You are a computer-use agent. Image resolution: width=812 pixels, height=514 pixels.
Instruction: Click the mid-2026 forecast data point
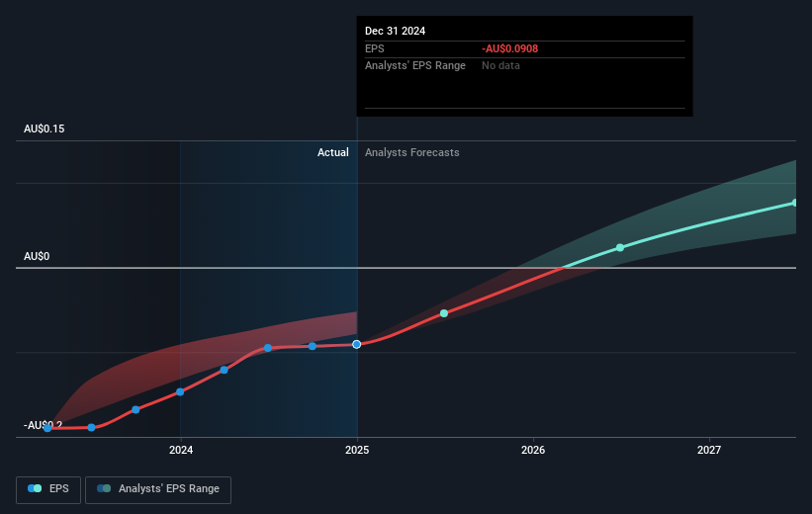(x=620, y=248)
